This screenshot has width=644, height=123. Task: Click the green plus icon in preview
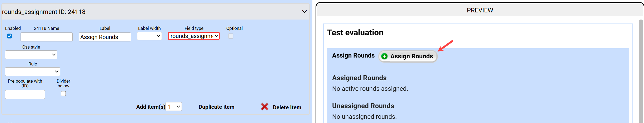pos(384,56)
